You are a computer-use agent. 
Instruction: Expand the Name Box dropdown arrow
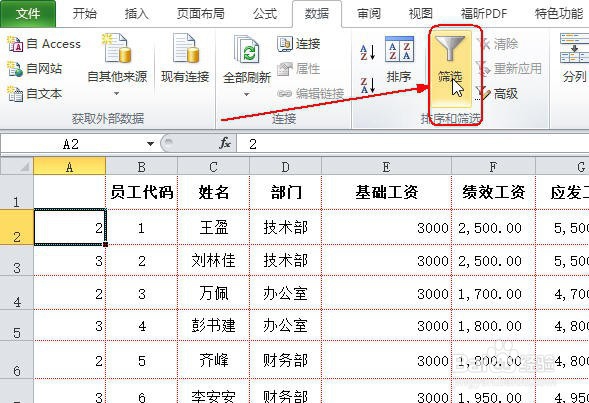pos(150,144)
